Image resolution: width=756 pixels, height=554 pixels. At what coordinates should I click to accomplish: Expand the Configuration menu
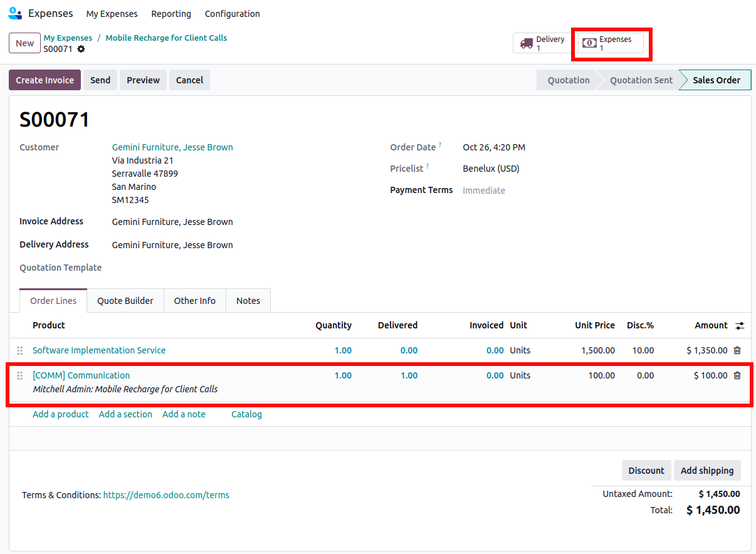232,14
